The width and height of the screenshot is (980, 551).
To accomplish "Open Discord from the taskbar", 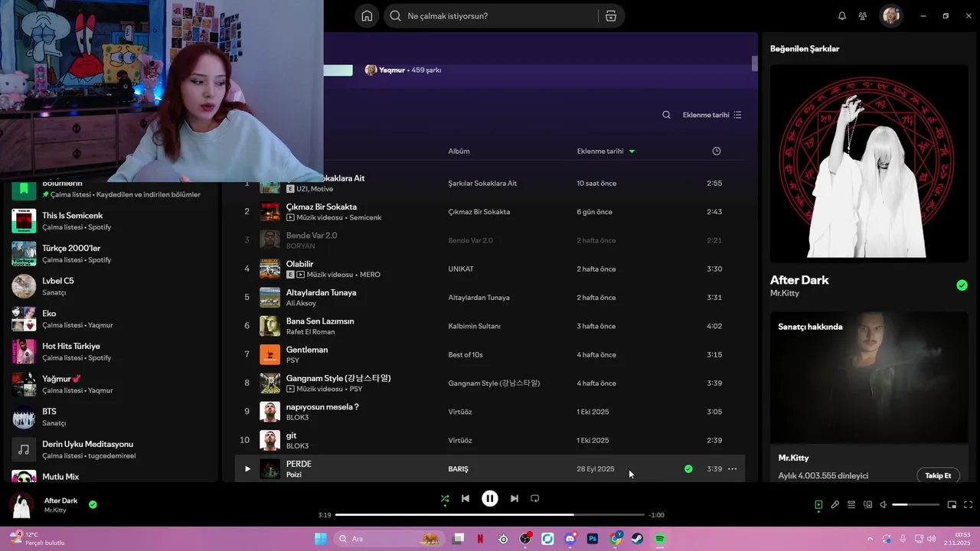I will (570, 539).
